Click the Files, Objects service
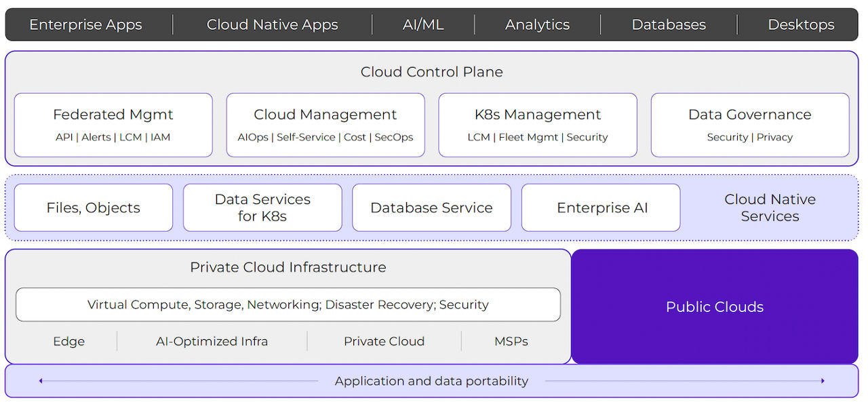Screen dimensions: 868x407 click(93, 208)
